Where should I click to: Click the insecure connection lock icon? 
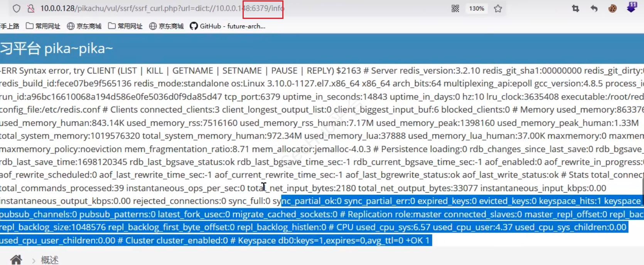tap(31, 8)
